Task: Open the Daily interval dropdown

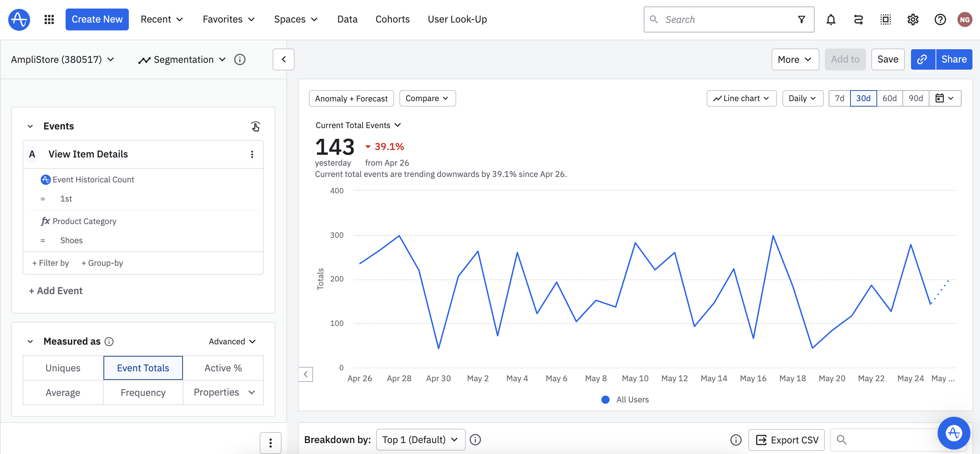Action: pos(802,98)
